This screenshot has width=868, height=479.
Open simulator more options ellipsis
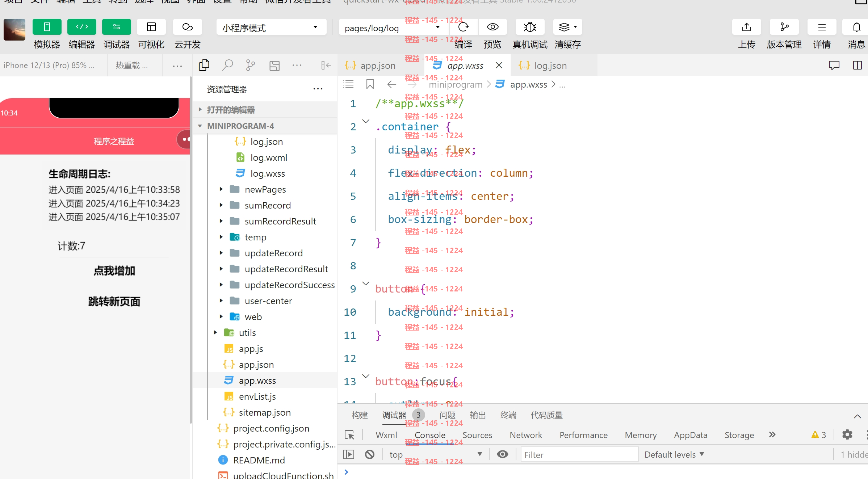point(177,66)
